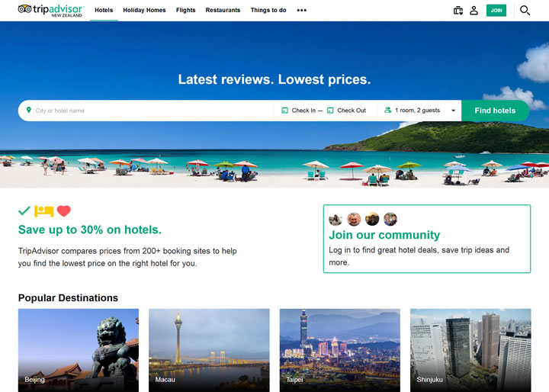Open the Beijing destination thumbnail
The image size is (549, 392).
pyautogui.click(x=79, y=349)
